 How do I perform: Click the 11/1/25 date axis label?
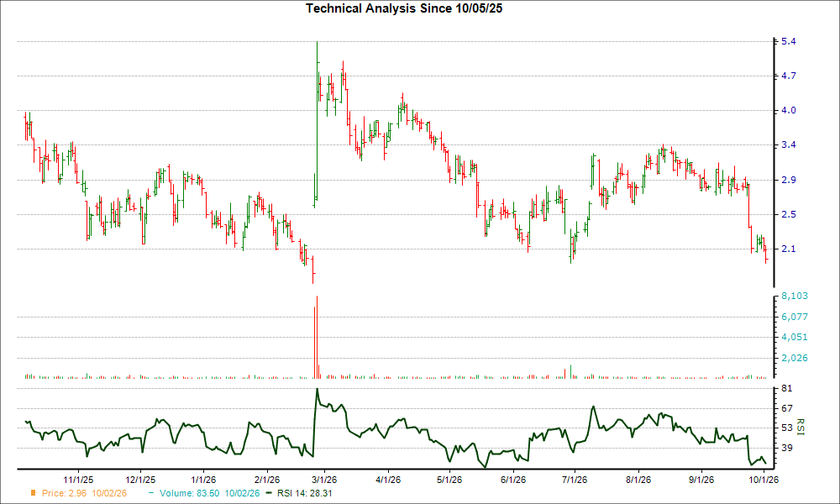click(x=79, y=480)
